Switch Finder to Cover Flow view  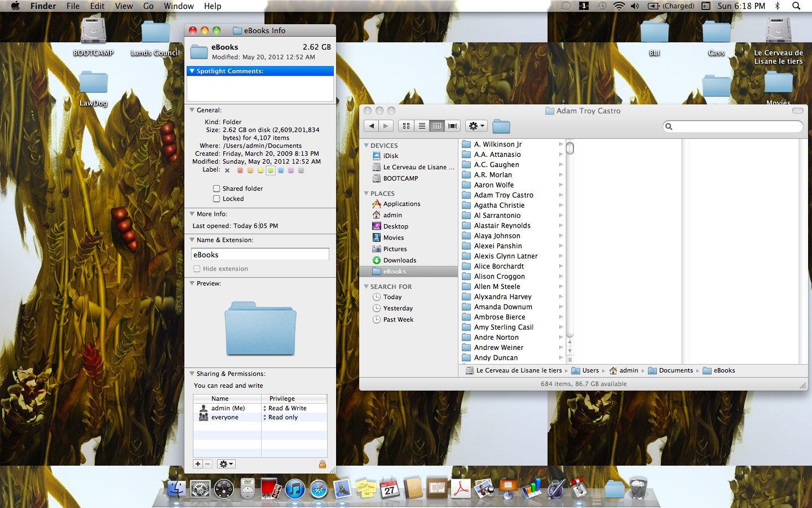pyautogui.click(x=452, y=126)
